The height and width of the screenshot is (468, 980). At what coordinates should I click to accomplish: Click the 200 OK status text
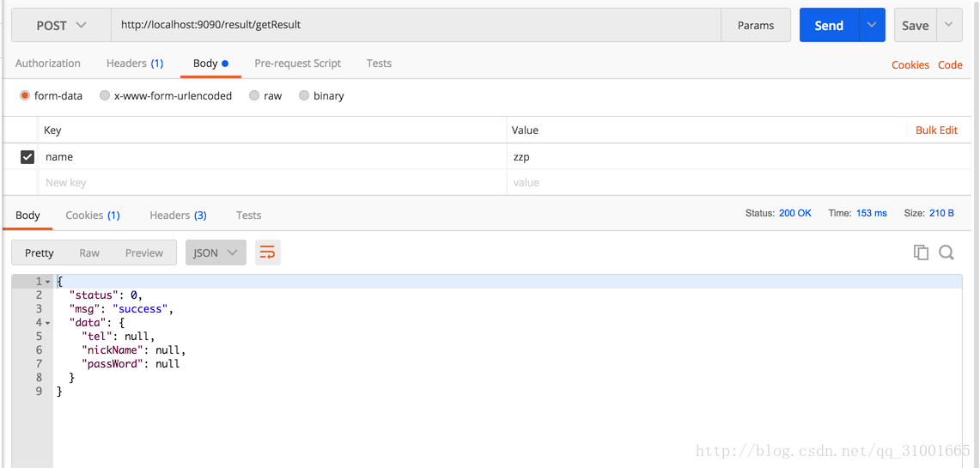coord(795,213)
